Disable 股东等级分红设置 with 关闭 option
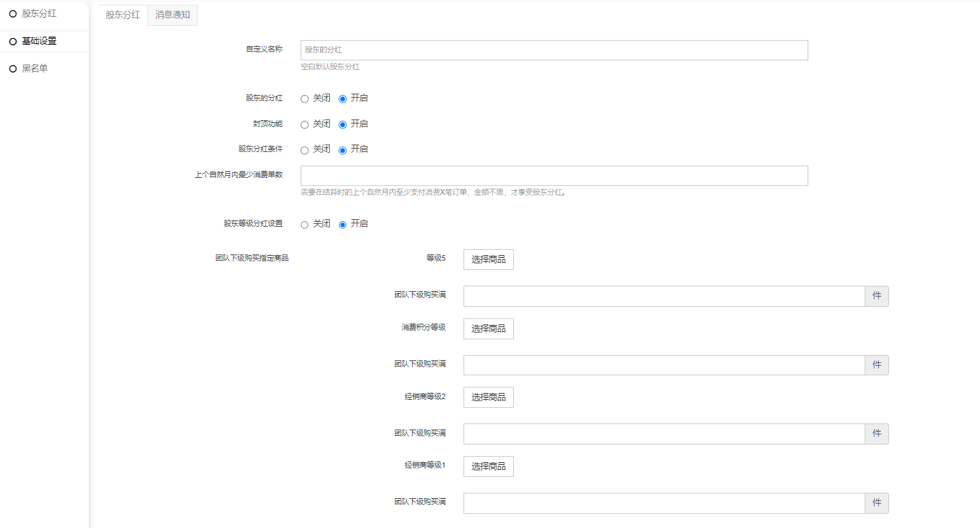980x528 pixels. click(305, 225)
